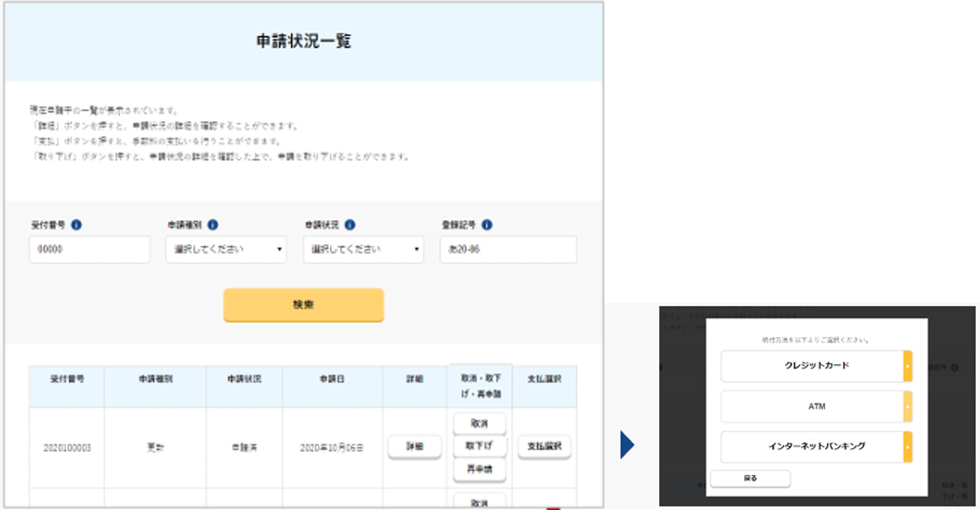Click yellow arrow on クレジットカード option
The image size is (980, 510).
908,366
